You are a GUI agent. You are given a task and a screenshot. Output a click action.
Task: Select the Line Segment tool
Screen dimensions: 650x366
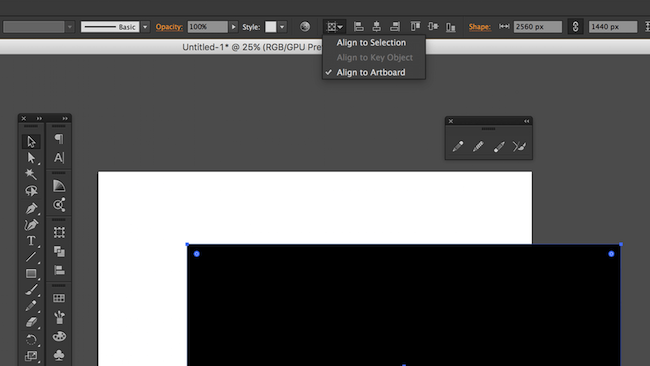[31, 257]
